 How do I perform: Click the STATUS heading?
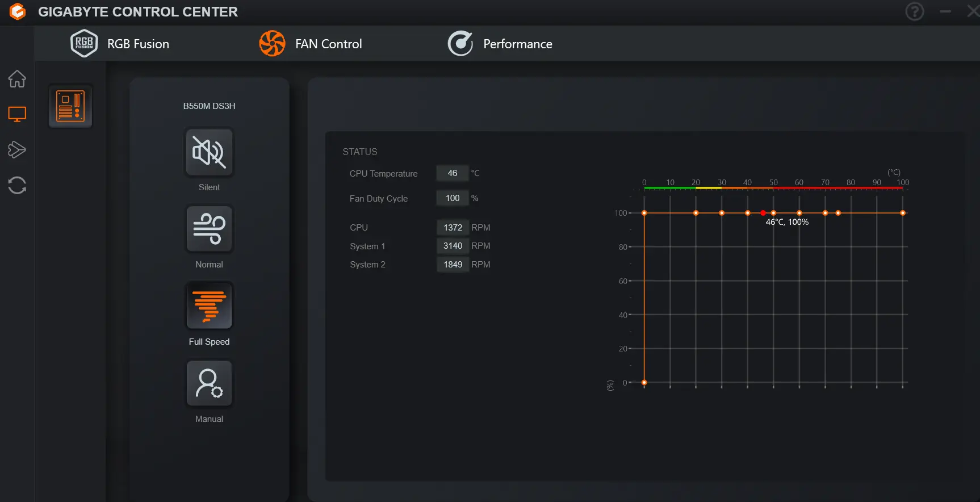[x=360, y=152]
